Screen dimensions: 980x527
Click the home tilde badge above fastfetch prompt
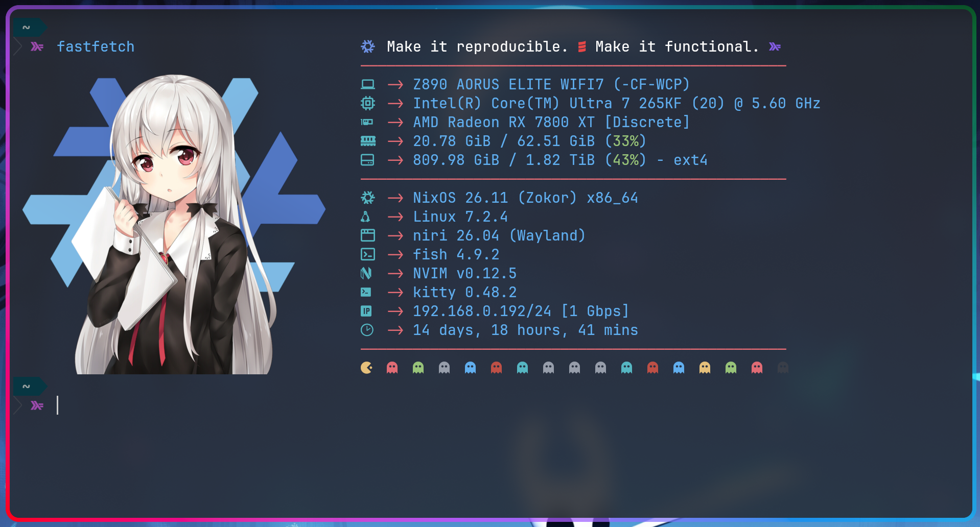click(30, 28)
